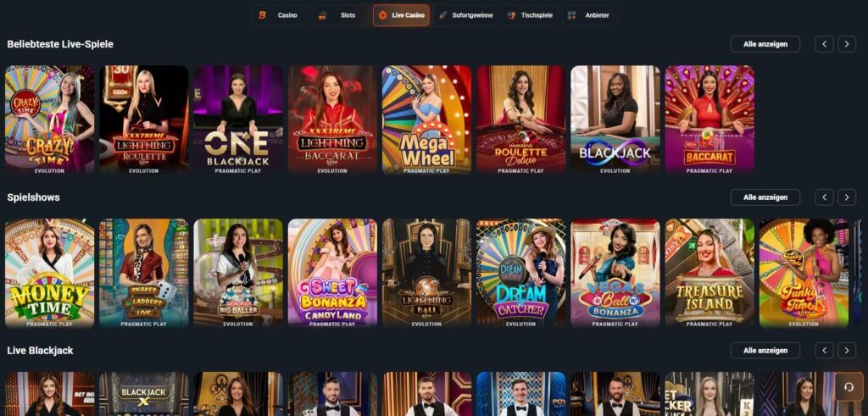This screenshot has height=416, width=868.
Task: Go back in Live Blackjack carousel
Action: pos(824,350)
